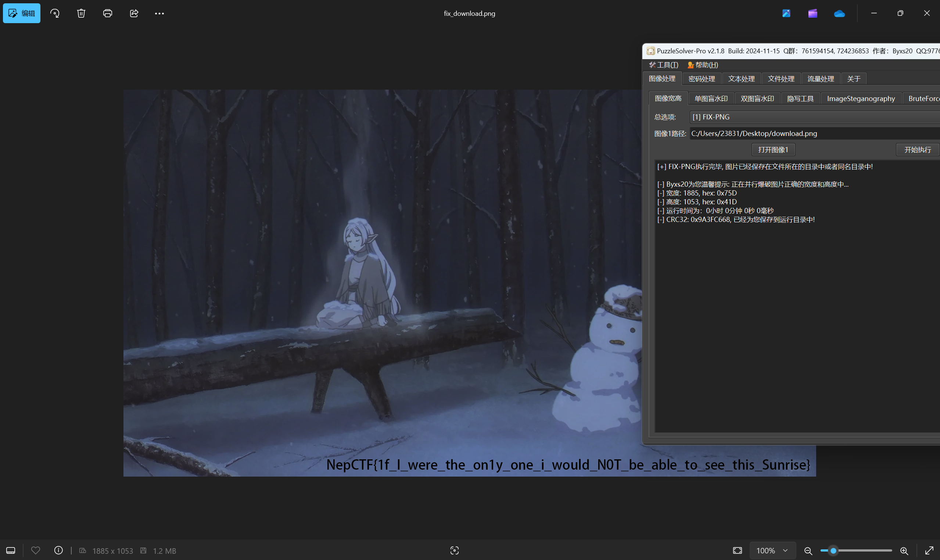Screen dimensions: 940x560
Task: Click the CRC32: 0x9A3FC668 output line
Action: (736, 220)
